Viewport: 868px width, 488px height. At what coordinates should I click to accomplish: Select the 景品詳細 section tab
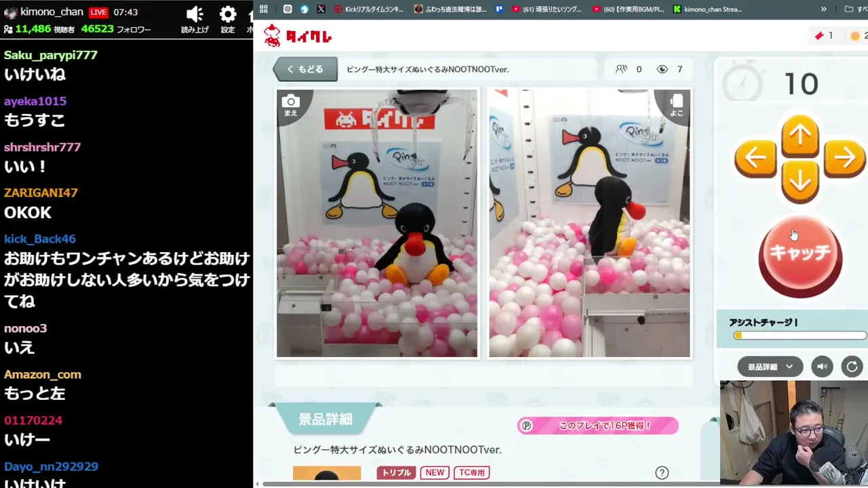click(x=325, y=420)
